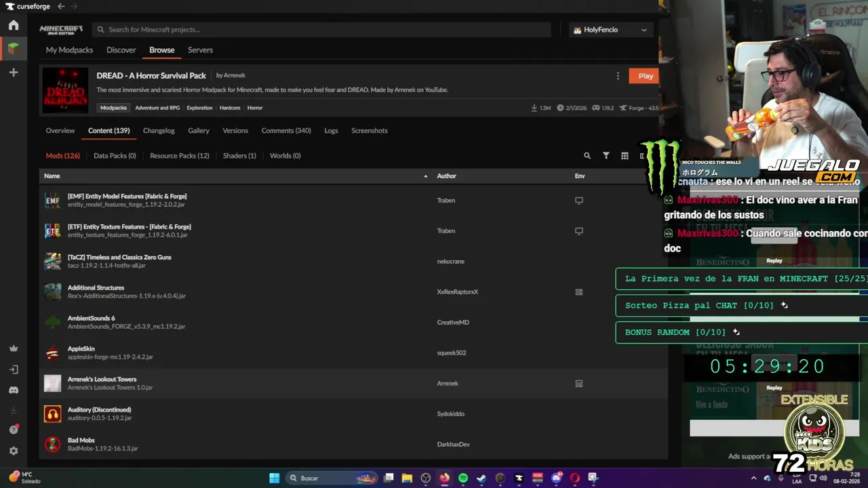868x488 pixels.
Task: Click the DREAD modpack cover image
Action: click(65, 90)
